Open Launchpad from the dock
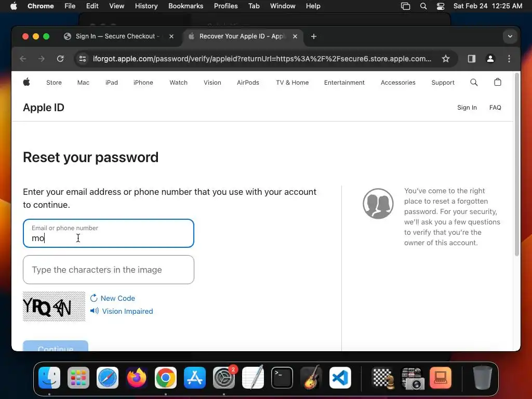Viewport: 532px width, 399px height. pos(78,378)
